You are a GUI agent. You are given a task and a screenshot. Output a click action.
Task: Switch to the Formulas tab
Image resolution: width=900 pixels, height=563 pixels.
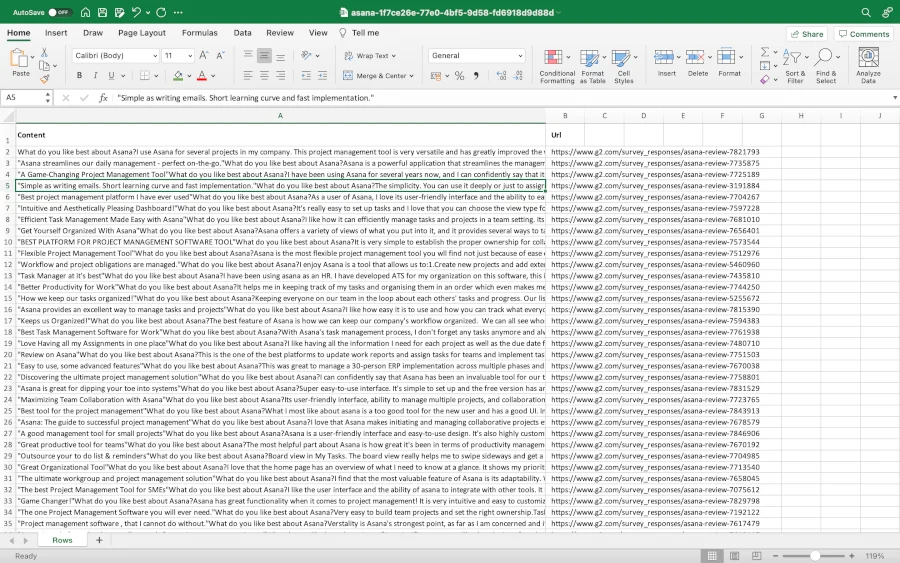tap(200, 33)
